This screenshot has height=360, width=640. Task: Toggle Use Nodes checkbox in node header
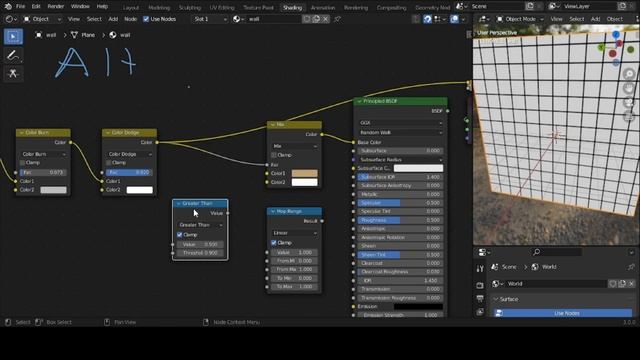pos(146,19)
